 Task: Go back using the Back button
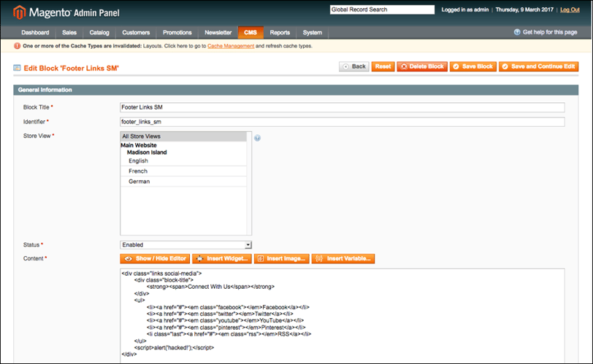coord(354,66)
